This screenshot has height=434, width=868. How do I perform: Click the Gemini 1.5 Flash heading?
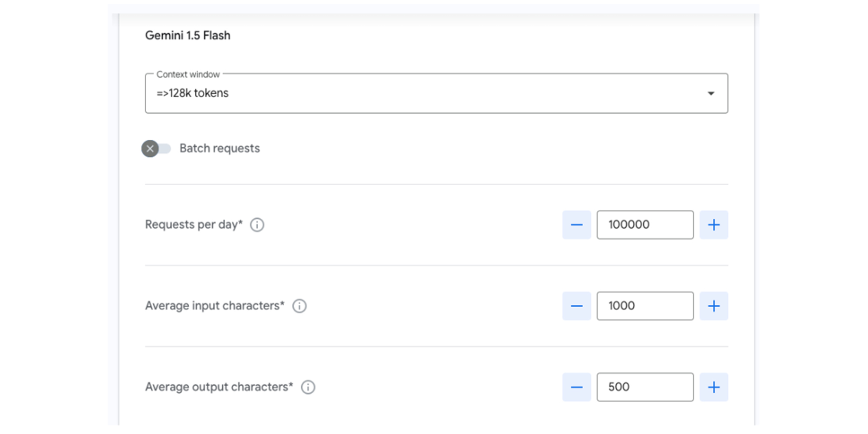coord(188,35)
